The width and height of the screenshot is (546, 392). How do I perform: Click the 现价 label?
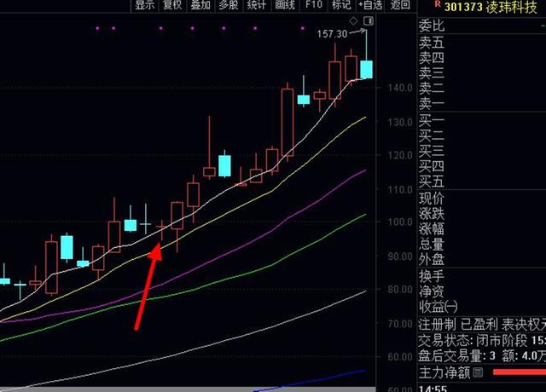(432, 199)
